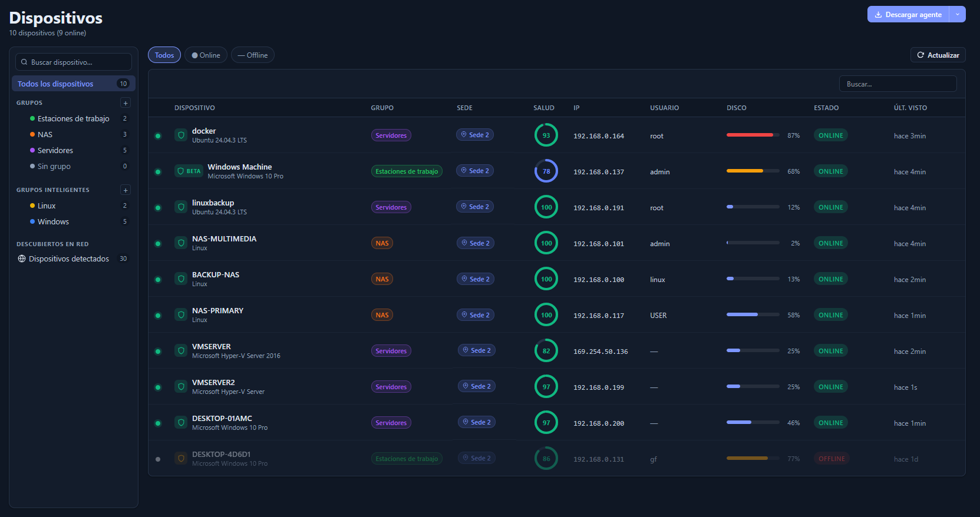Click the BETA shield badge on Windows Machine
This screenshot has width=980, height=517.
coord(189,171)
